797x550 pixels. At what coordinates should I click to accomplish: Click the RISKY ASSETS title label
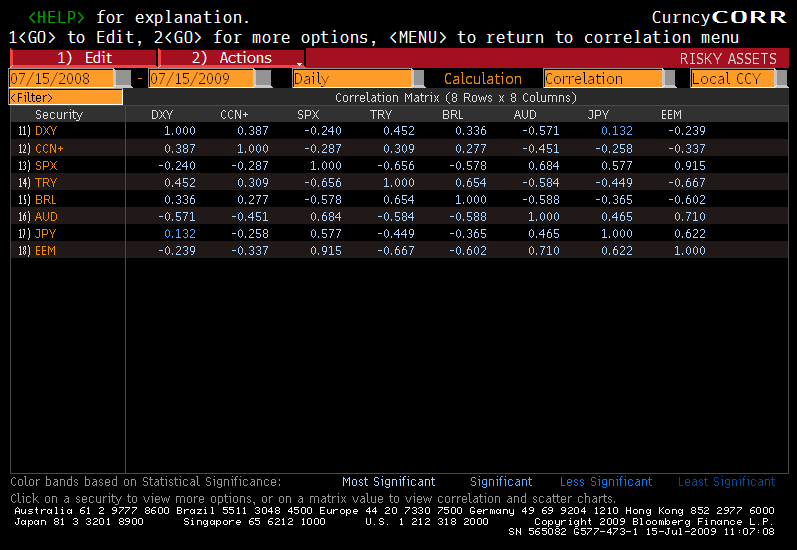tap(728, 59)
